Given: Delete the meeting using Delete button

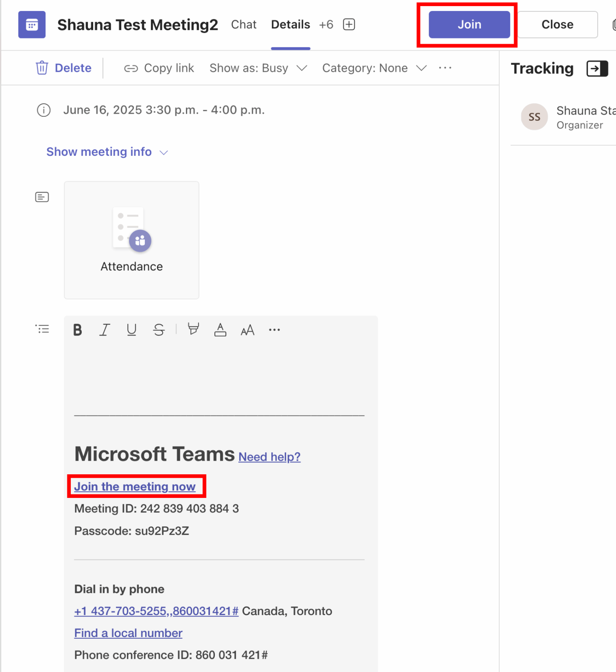Looking at the screenshot, I should 64,68.
